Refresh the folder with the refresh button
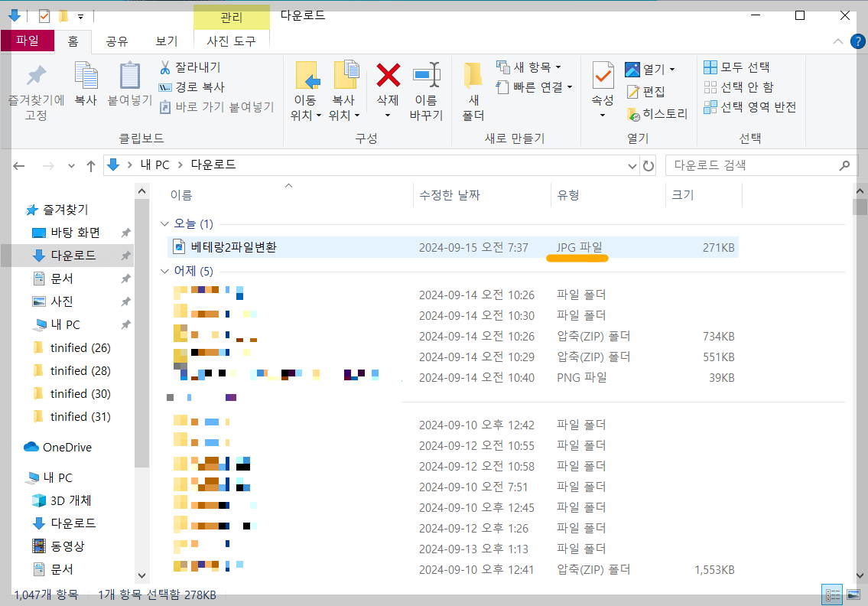The width and height of the screenshot is (868, 606). tap(647, 165)
